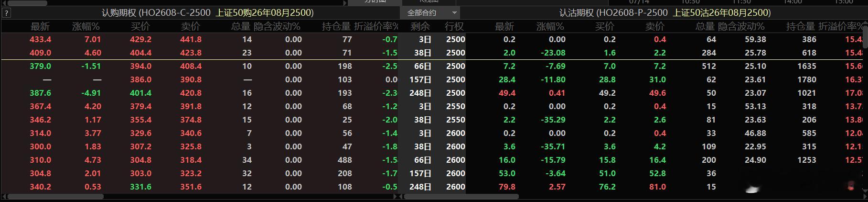Image resolution: width=868 pixels, height=202 pixels.
Task: Open the question-mark help icon
Action: point(6,13)
